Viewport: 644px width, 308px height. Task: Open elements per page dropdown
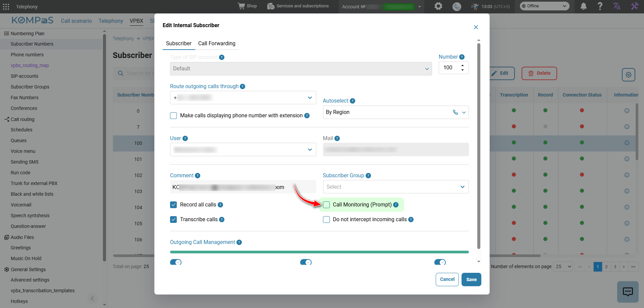coord(563,266)
